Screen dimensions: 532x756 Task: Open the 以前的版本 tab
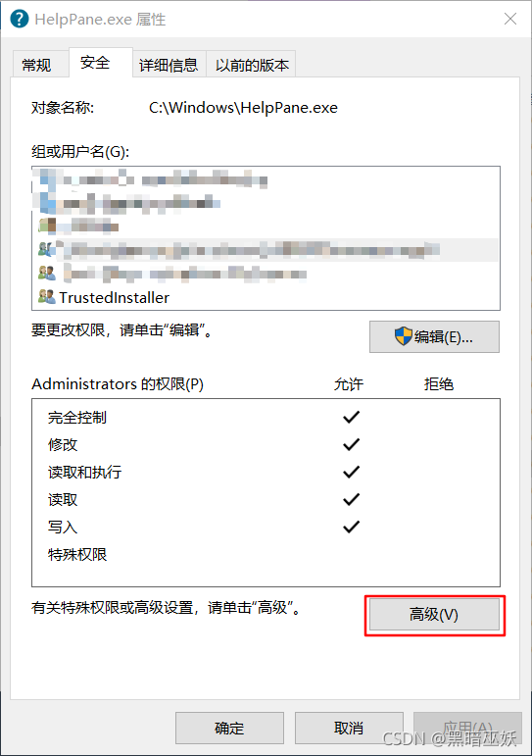[x=251, y=64]
